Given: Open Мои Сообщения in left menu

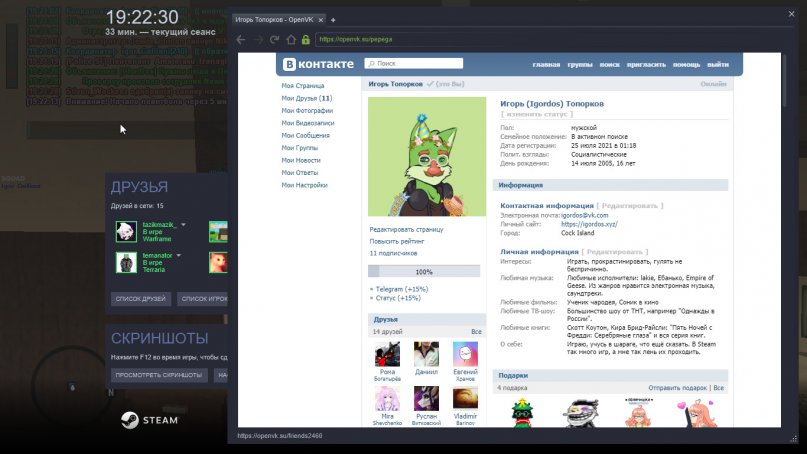Looking at the screenshot, I should coord(305,135).
